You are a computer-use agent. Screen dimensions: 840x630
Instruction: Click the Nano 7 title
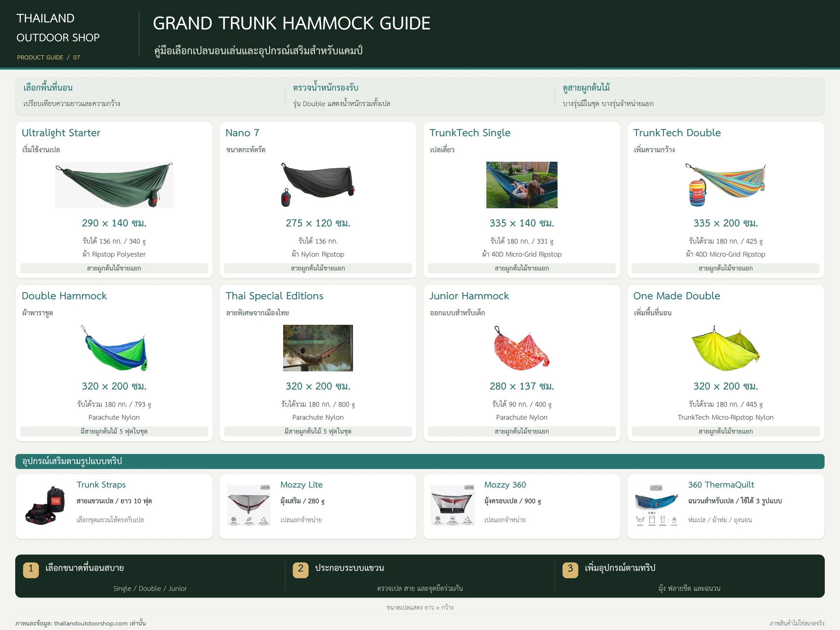pos(242,133)
